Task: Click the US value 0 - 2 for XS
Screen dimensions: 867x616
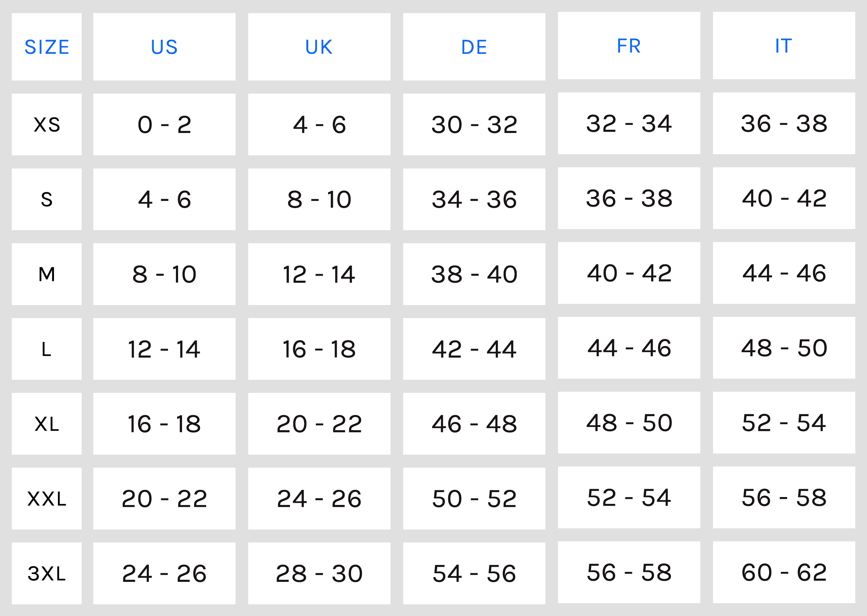Action: 164,124
